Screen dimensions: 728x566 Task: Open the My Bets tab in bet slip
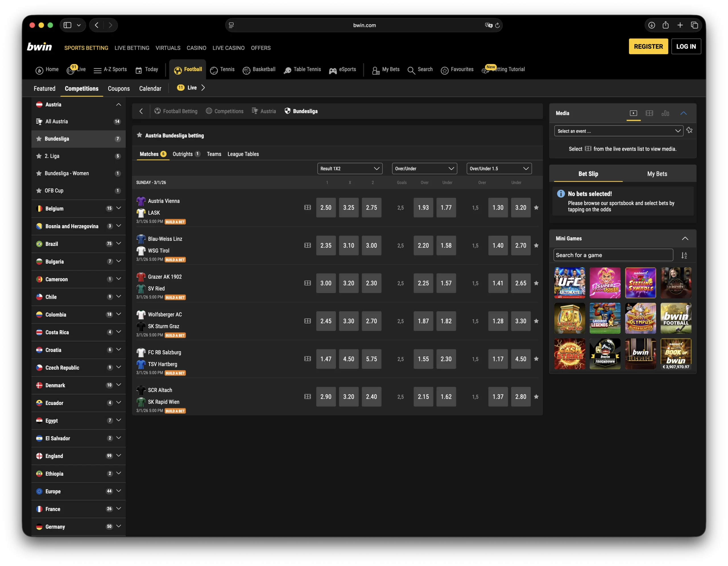pos(657,174)
